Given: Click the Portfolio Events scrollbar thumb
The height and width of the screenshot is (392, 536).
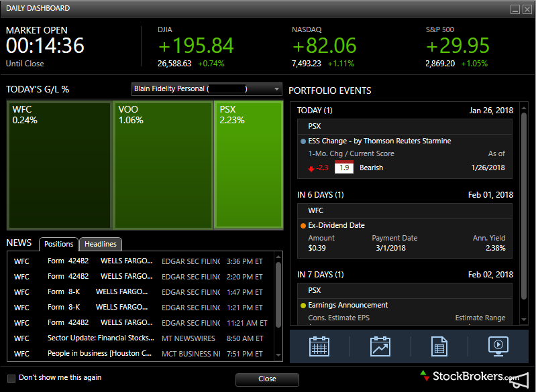Looking at the screenshot, I should [524, 206].
